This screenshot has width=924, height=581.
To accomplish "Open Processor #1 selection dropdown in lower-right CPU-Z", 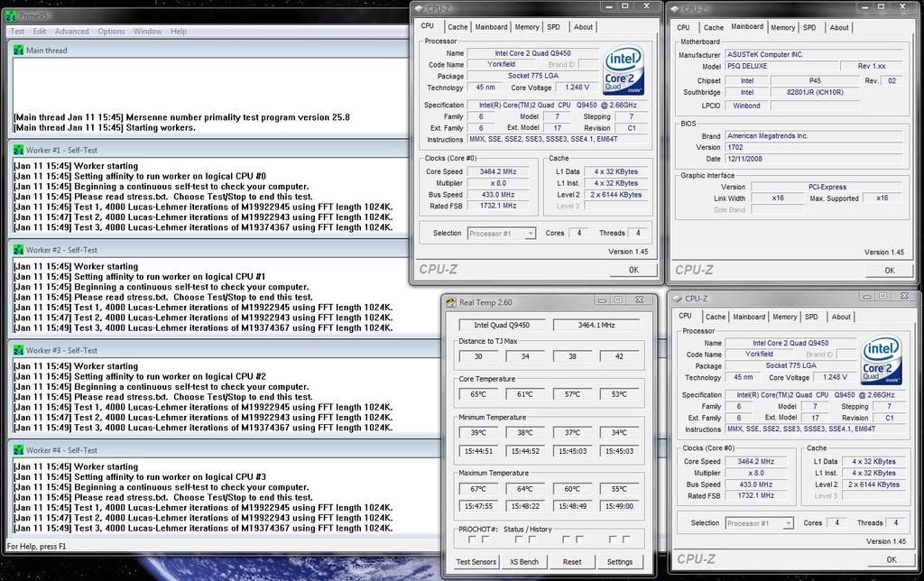I will pyautogui.click(x=759, y=523).
